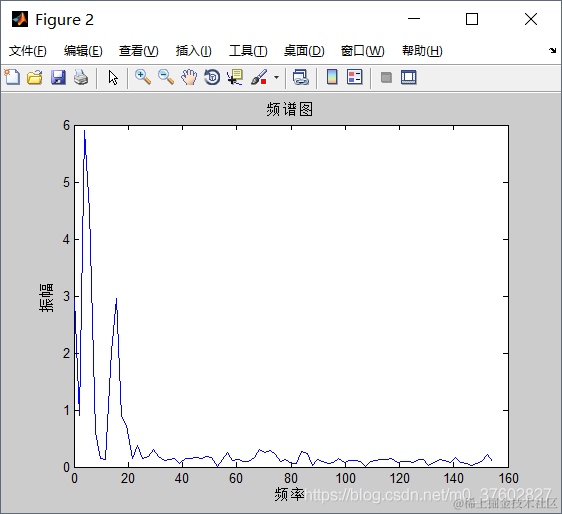Save the figure with the floppy disk icon
The height and width of the screenshot is (514, 562).
58,77
